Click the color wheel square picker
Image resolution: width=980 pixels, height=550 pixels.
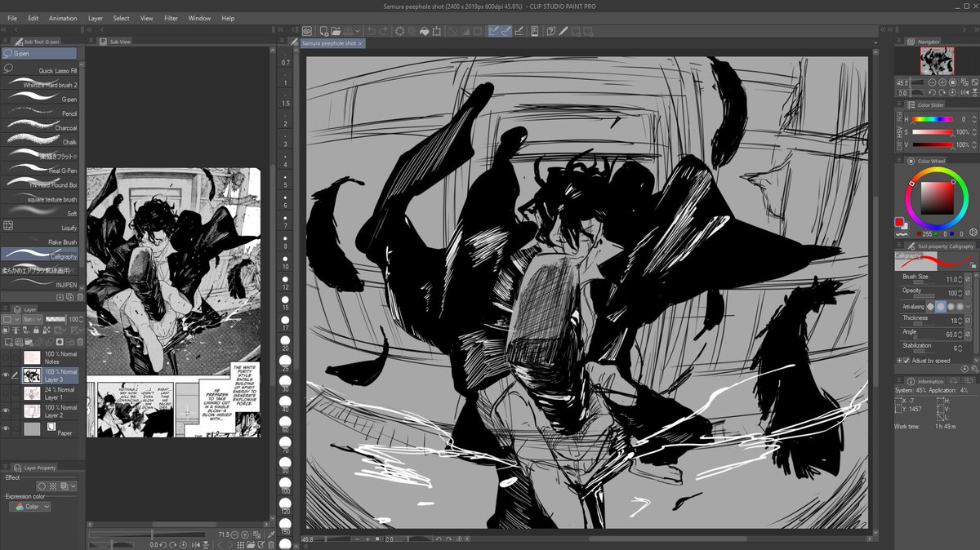[x=938, y=197]
